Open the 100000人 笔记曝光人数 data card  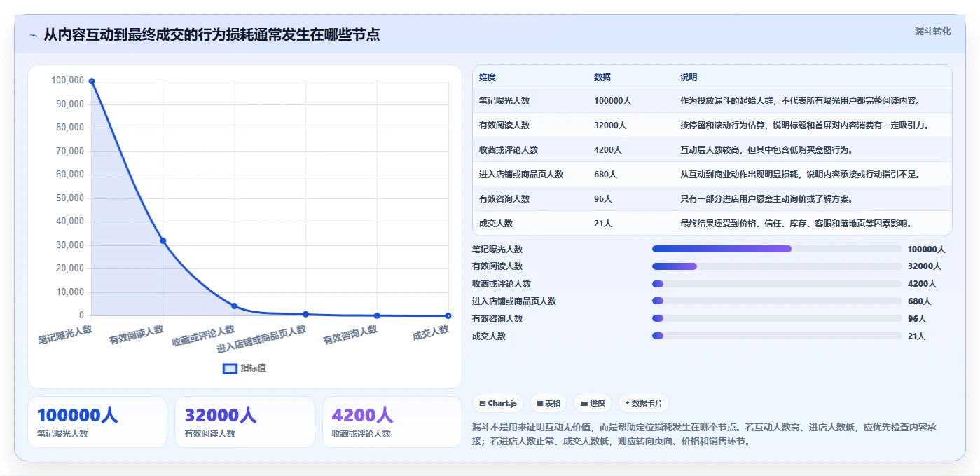point(97,422)
